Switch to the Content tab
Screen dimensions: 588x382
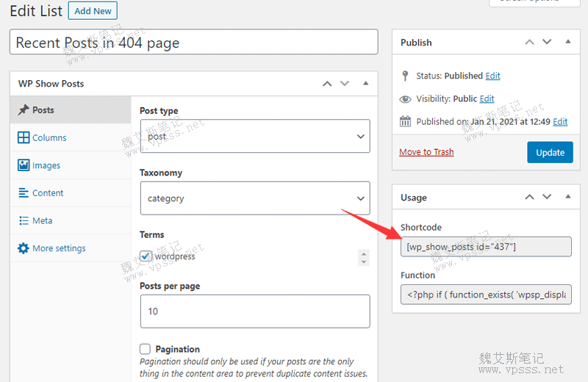pyautogui.click(x=71, y=193)
